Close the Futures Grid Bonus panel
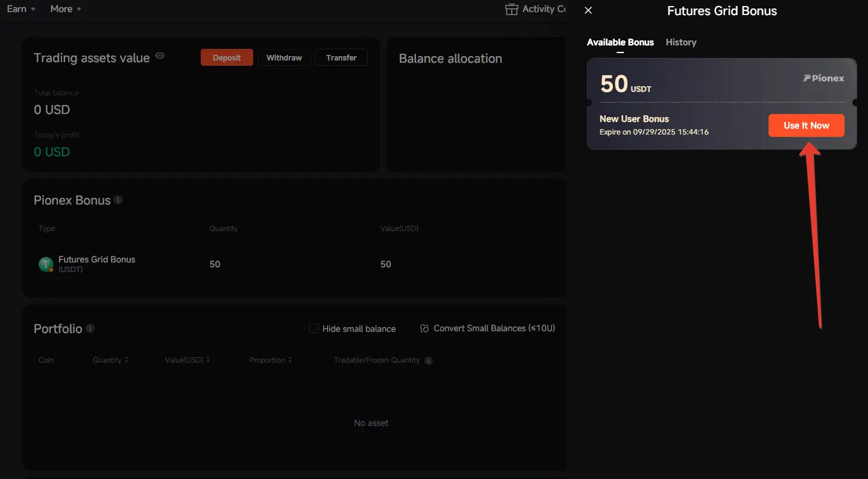The image size is (868, 479). [x=588, y=10]
